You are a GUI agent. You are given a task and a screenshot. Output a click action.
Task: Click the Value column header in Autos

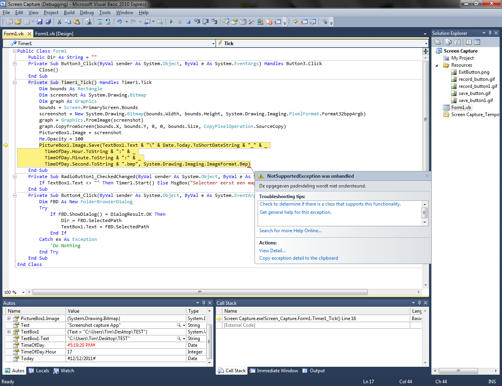pos(125,311)
